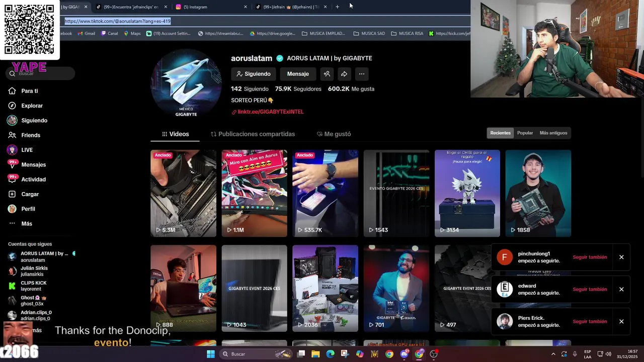Select the Recientes sort filter

pyautogui.click(x=500, y=133)
